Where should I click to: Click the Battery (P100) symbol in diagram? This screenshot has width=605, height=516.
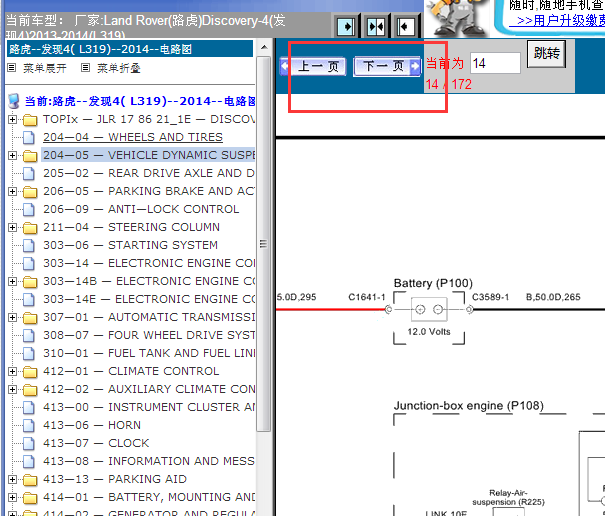point(429,309)
